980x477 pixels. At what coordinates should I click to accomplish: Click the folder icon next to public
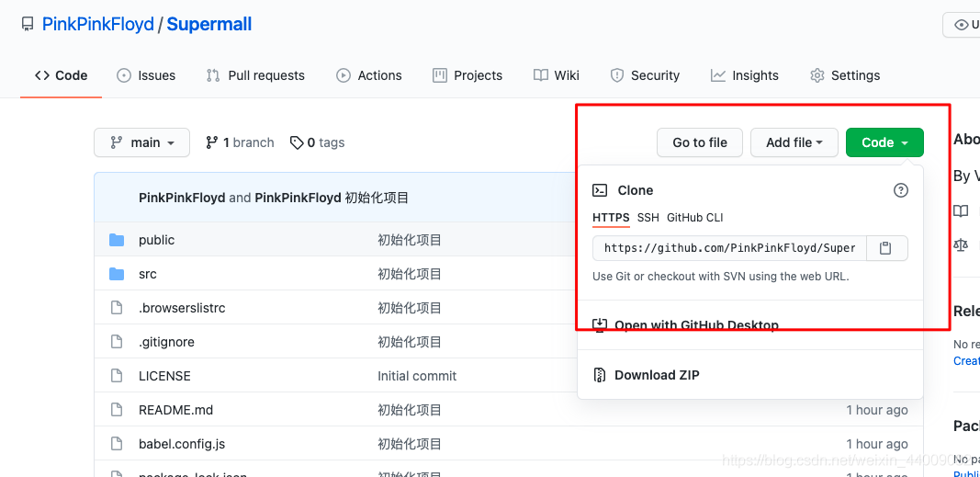[117, 240]
